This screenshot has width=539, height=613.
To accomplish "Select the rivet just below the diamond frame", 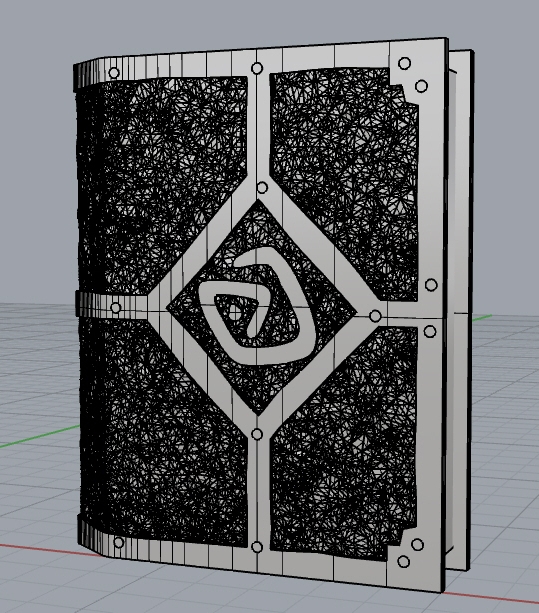I will pyautogui.click(x=257, y=434).
